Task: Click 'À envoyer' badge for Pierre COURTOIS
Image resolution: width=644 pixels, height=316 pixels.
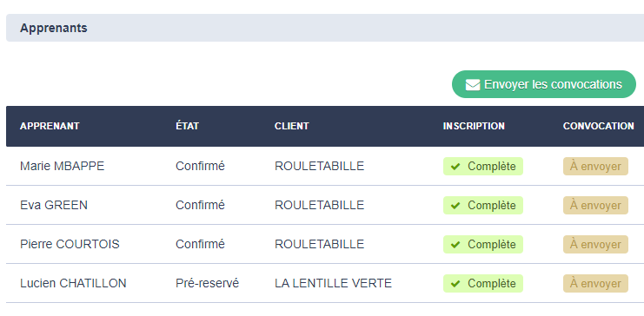Action: click(x=595, y=245)
